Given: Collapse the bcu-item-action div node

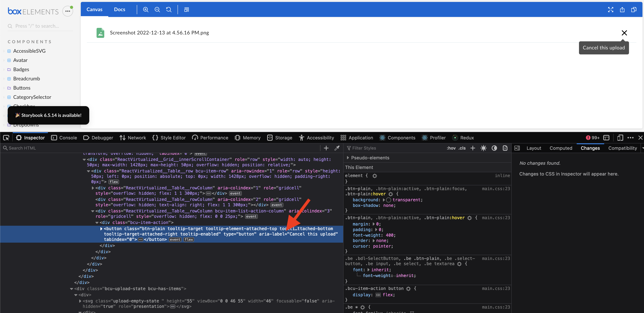Looking at the screenshot, I should [x=97, y=222].
